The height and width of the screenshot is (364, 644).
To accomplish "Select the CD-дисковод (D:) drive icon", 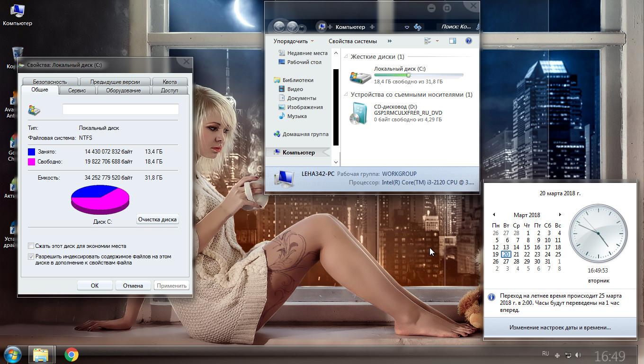I will [358, 113].
